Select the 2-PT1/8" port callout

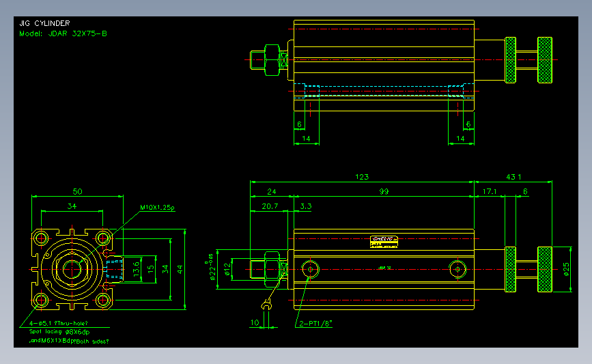pos(315,323)
